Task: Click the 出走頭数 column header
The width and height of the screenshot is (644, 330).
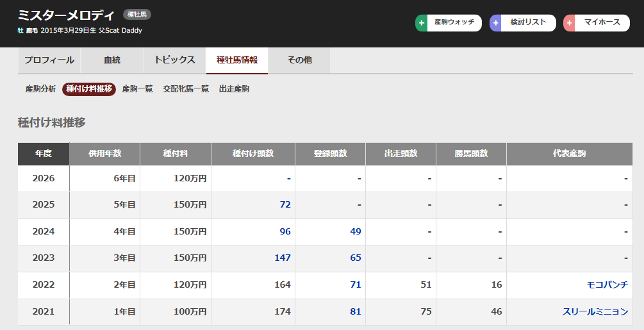Action: [x=401, y=154]
